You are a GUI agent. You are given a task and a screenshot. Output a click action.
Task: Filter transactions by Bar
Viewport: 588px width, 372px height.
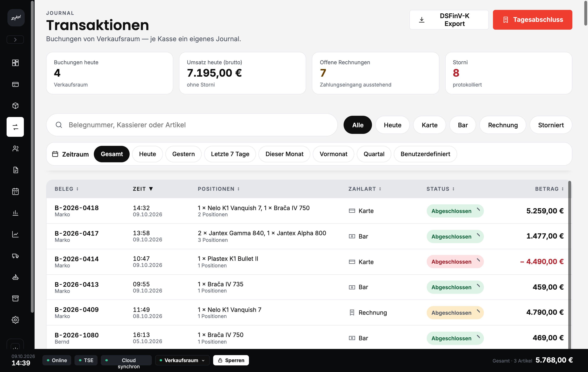(x=462, y=125)
